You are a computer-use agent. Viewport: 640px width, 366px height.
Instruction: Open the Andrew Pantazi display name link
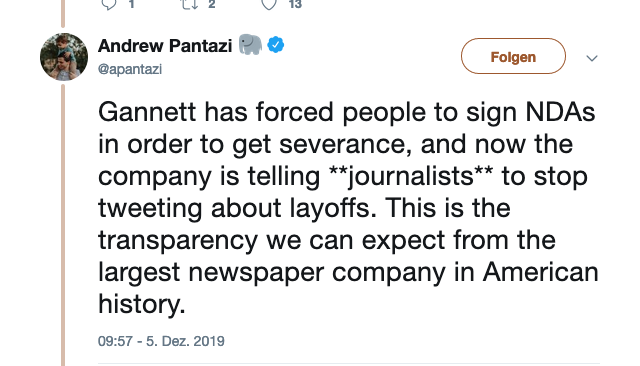[x=165, y=45]
